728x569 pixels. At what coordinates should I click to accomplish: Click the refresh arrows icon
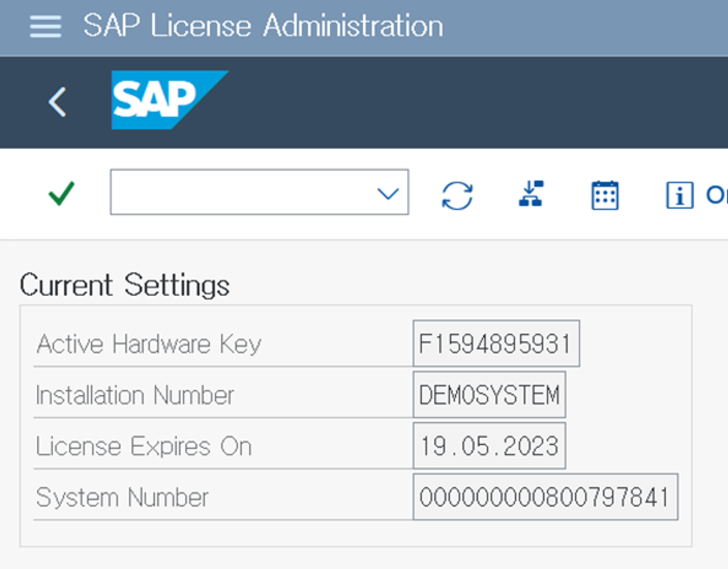click(457, 196)
